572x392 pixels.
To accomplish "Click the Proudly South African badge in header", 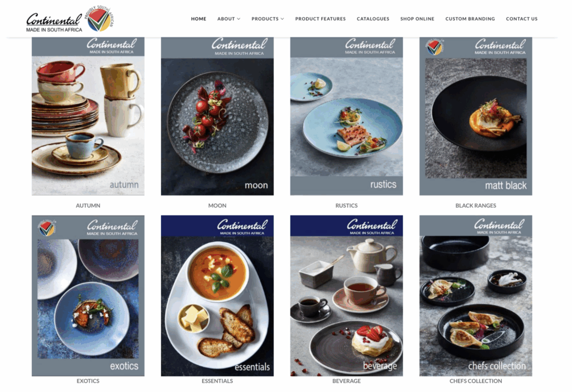I will [x=99, y=18].
